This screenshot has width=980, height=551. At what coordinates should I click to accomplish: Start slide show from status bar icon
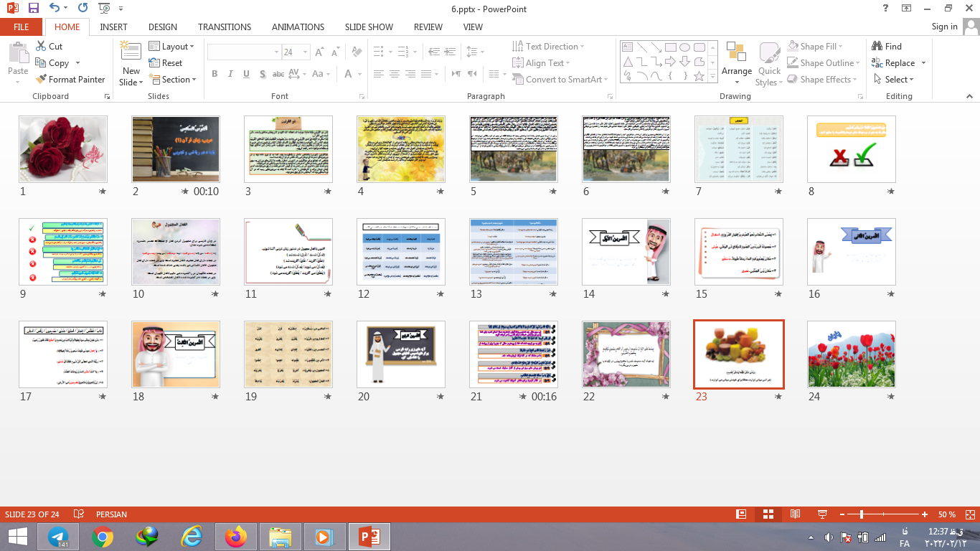tap(822, 514)
